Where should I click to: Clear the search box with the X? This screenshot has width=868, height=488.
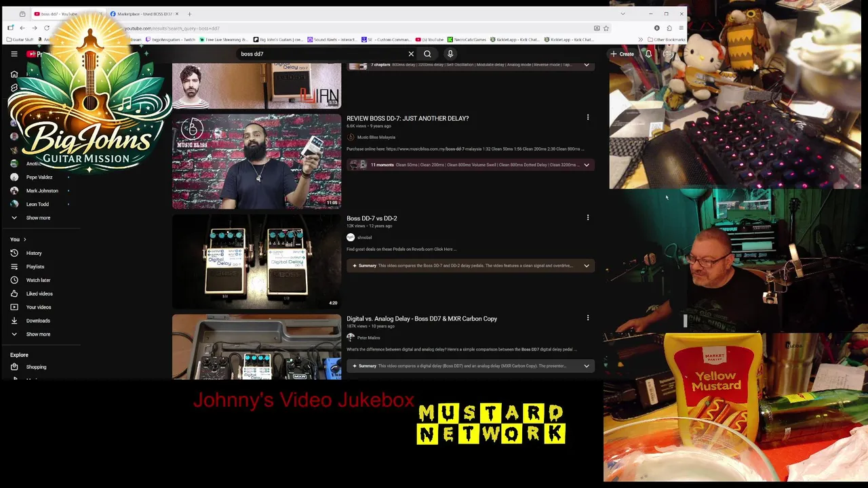pos(411,54)
